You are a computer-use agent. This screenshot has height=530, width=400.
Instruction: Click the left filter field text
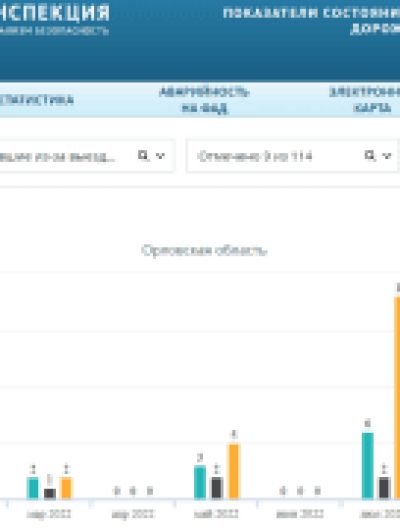point(57,157)
